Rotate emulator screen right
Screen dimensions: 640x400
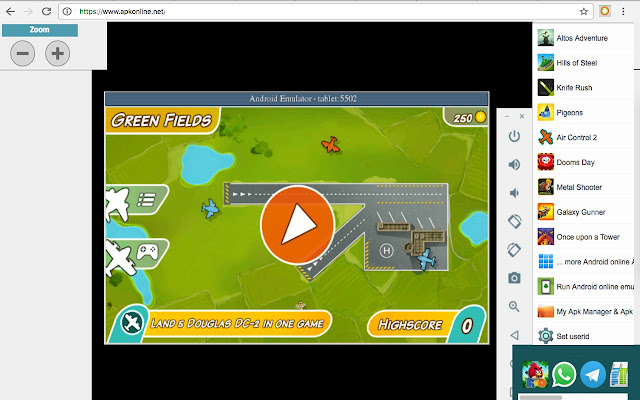tap(514, 249)
